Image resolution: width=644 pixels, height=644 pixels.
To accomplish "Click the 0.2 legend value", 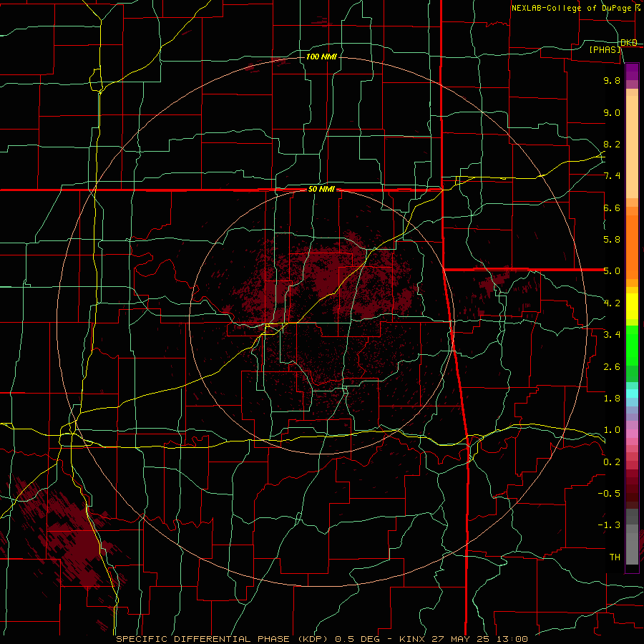I will (x=612, y=462).
